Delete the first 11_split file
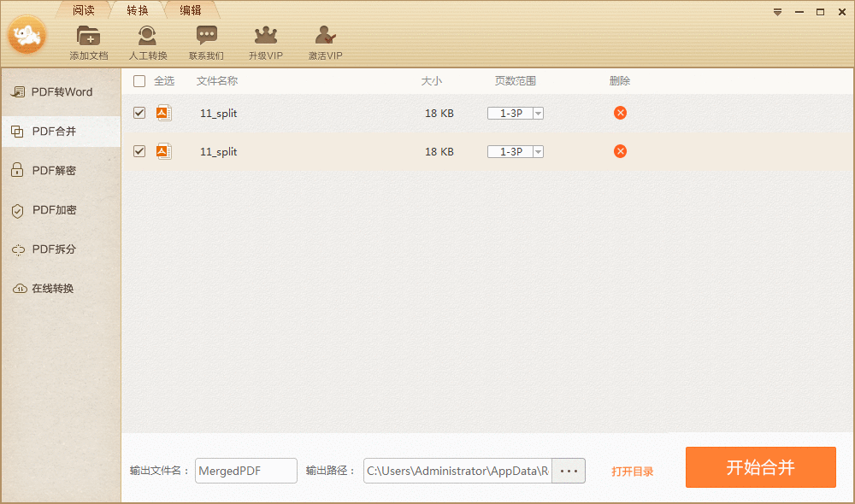This screenshot has width=855, height=504. [620, 112]
